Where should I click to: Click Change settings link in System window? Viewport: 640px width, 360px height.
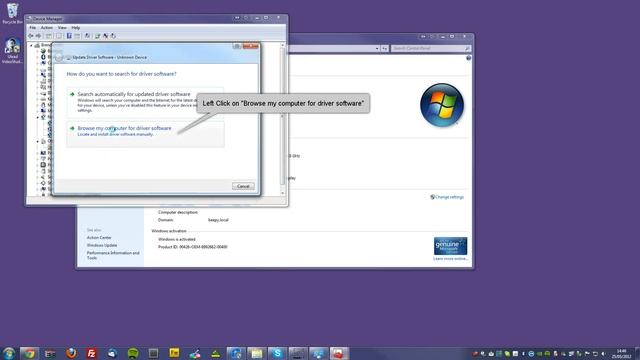pos(449,197)
